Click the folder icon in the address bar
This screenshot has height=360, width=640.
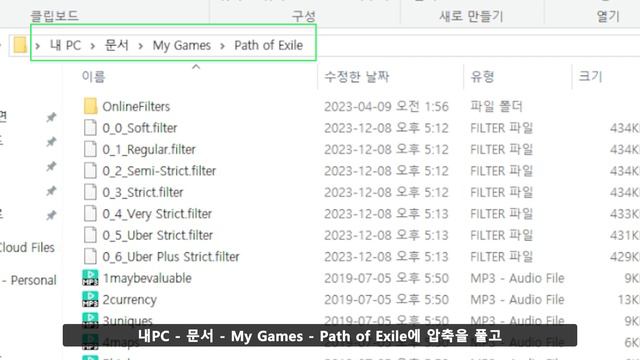coord(20,45)
